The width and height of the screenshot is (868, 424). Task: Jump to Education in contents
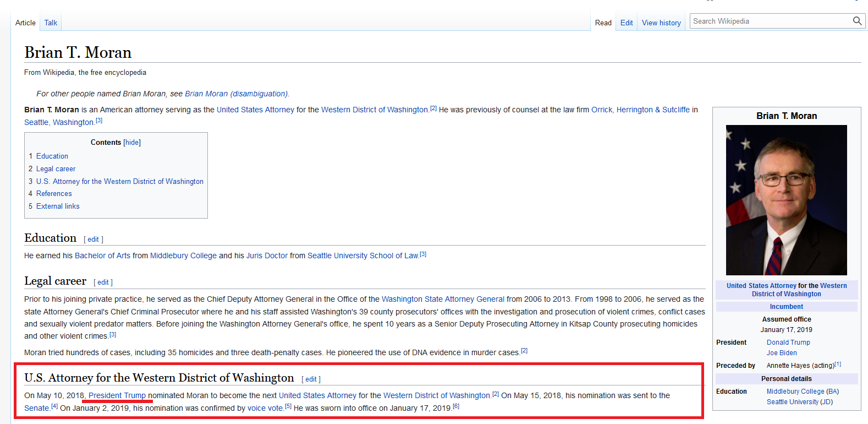(52, 156)
